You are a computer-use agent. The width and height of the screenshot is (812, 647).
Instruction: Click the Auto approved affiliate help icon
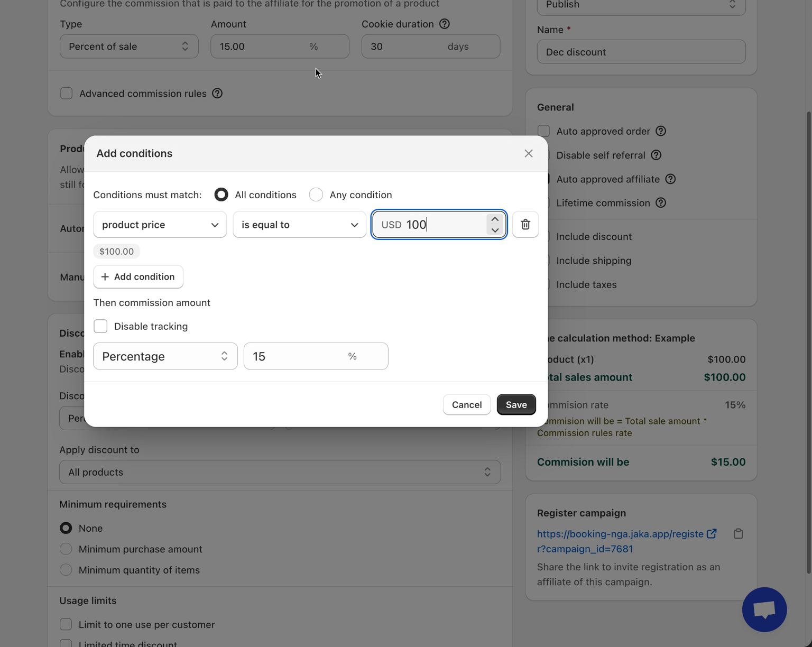(670, 179)
